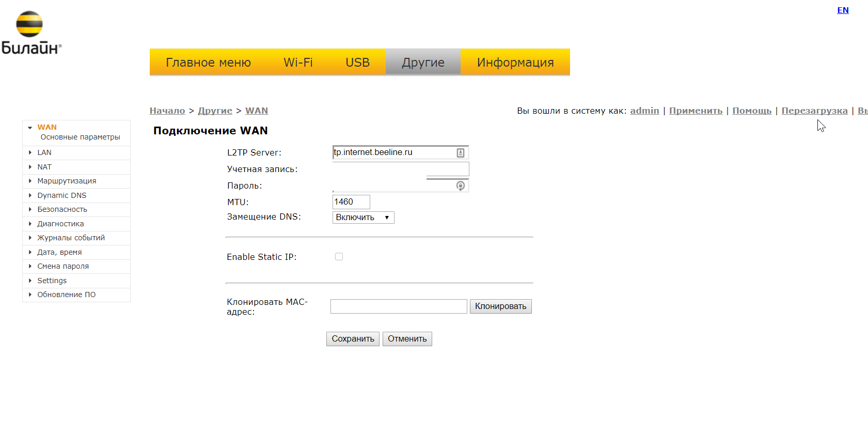Expand the NAT sidebar section

pos(30,167)
